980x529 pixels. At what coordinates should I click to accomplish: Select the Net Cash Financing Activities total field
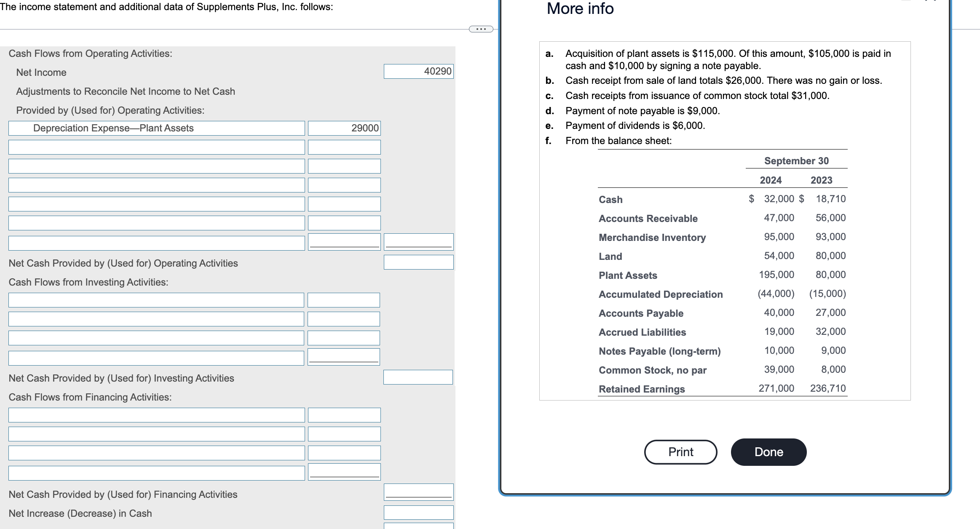click(x=418, y=492)
